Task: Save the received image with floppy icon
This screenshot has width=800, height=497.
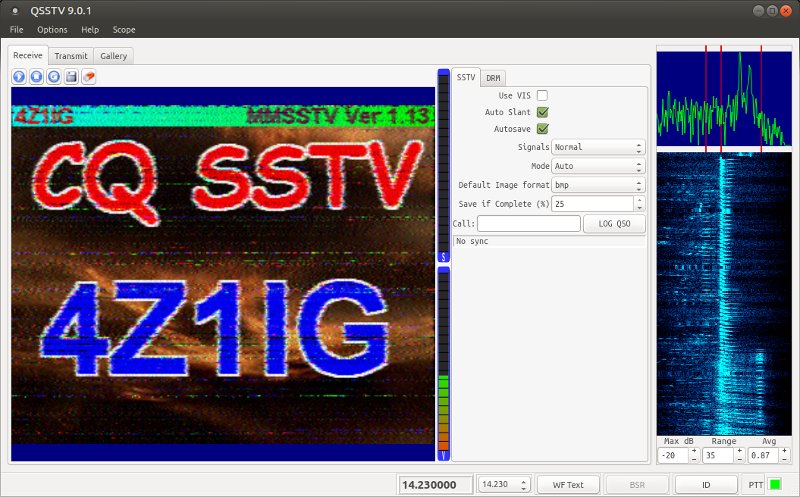Action: point(71,77)
